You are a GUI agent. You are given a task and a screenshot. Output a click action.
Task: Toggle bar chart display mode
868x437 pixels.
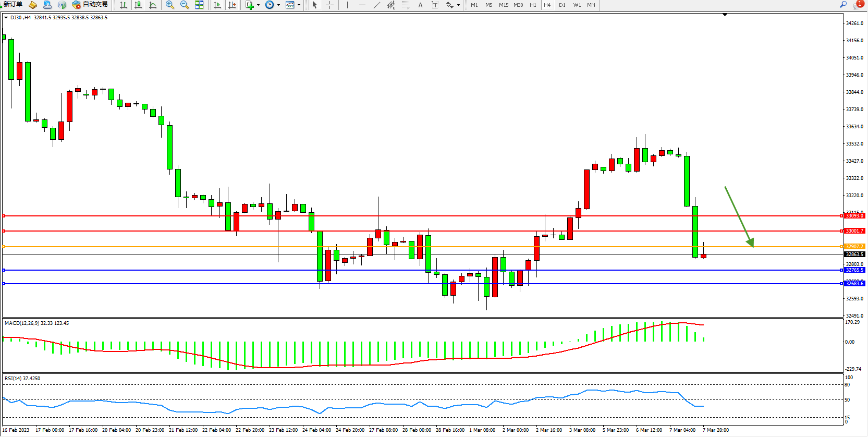click(x=124, y=5)
